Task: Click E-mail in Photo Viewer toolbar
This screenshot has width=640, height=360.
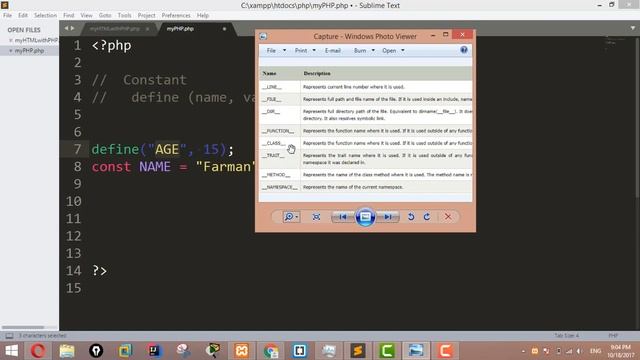Action: coord(333,51)
